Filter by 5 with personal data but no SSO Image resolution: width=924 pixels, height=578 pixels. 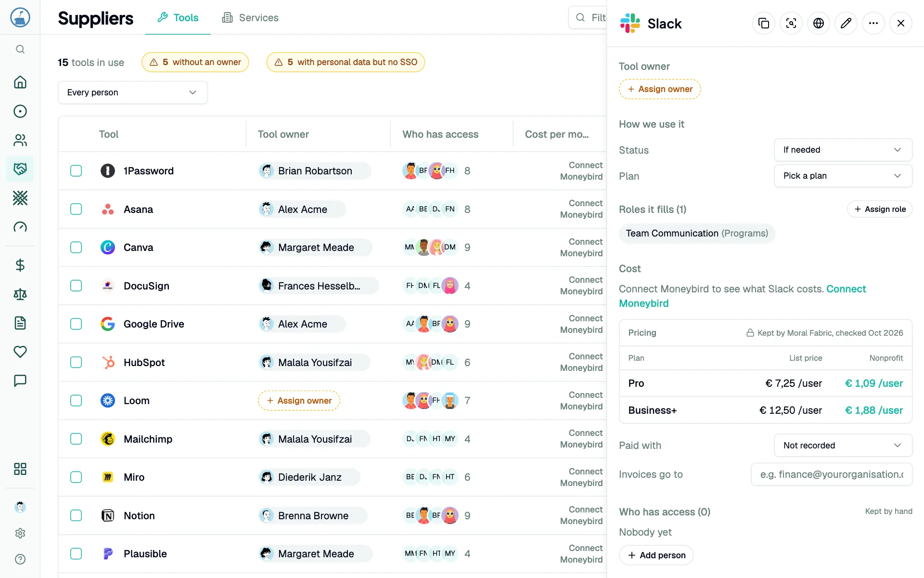(x=346, y=62)
